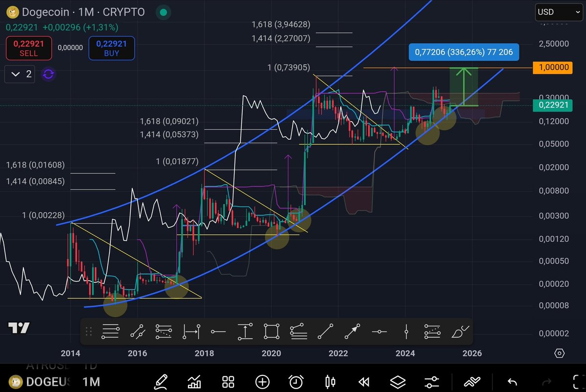Tap the zigzag lines icon in bottom bar
The height and width of the screenshot is (392, 586).
(471, 382)
